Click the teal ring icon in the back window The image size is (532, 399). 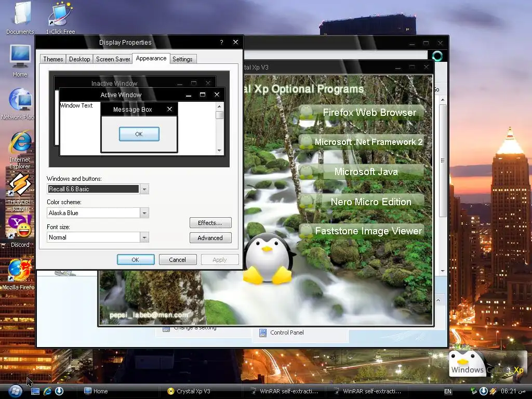(x=437, y=56)
